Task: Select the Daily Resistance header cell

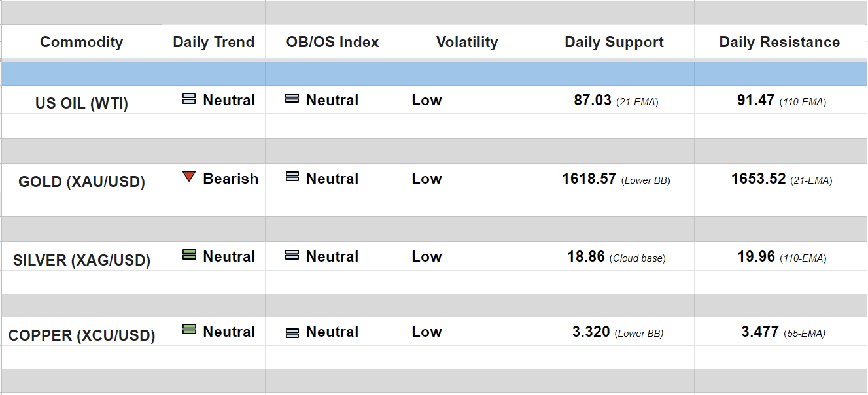Action: pos(780,43)
